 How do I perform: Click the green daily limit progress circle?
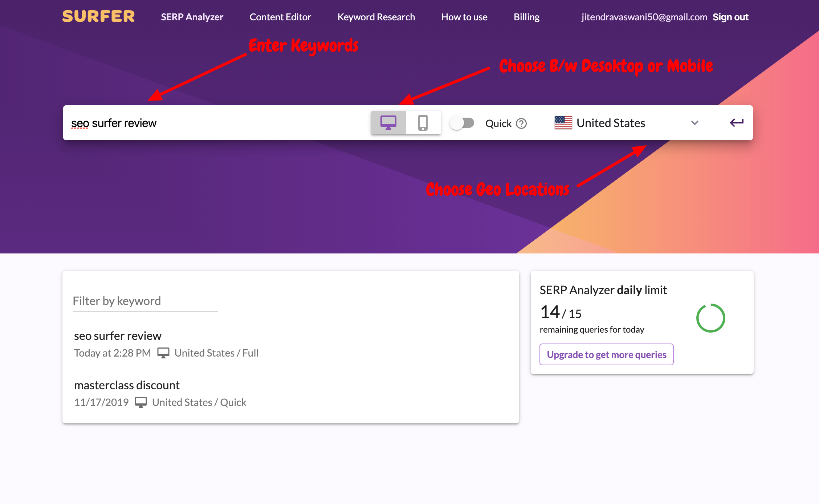coord(711,318)
